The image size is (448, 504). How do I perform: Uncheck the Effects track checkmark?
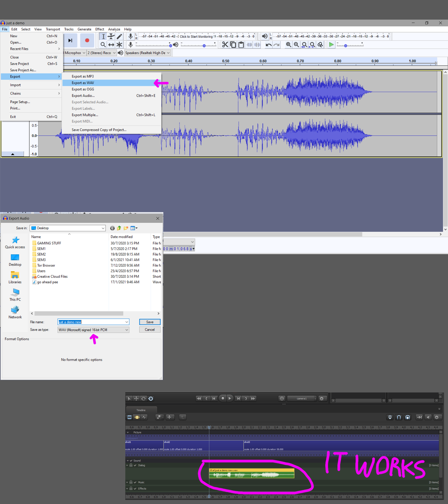pyautogui.click(x=135, y=488)
